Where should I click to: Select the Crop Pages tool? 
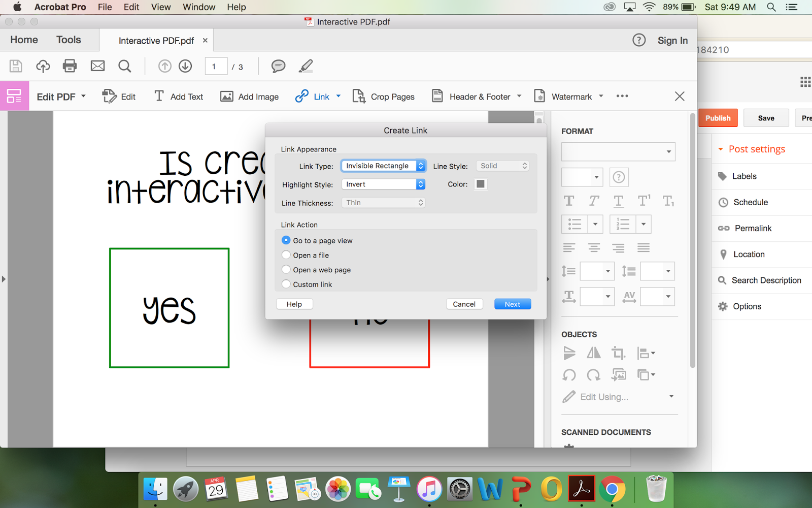pyautogui.click(x=383, y=96)
